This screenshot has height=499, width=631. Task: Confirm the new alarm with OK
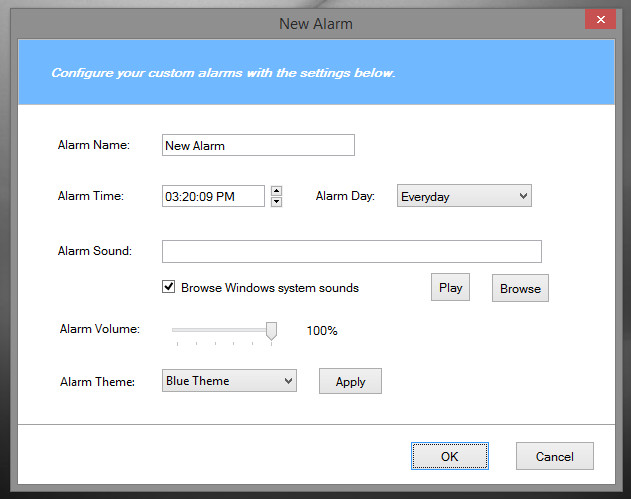tap(450, 456)
